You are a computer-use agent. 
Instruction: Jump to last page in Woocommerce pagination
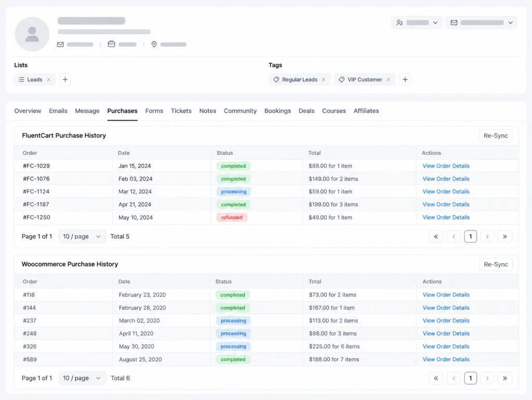point(505,378)
